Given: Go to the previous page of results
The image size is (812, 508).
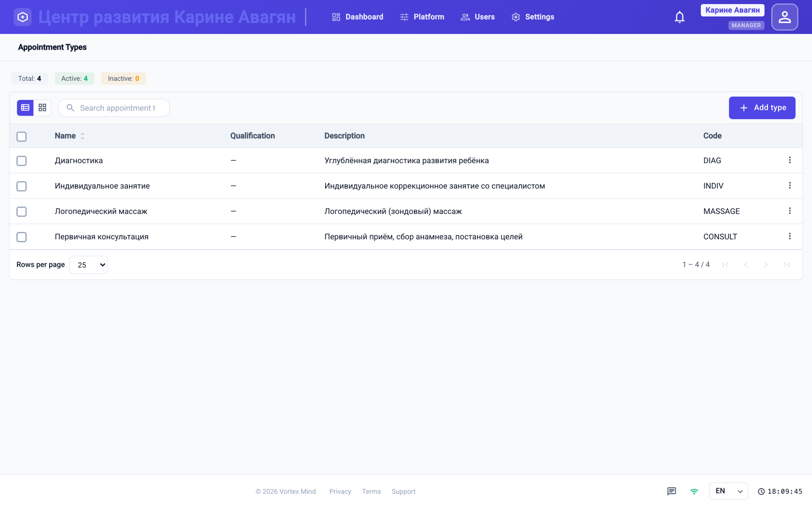Looking at the screenshot, I should [x=746, y=265].
